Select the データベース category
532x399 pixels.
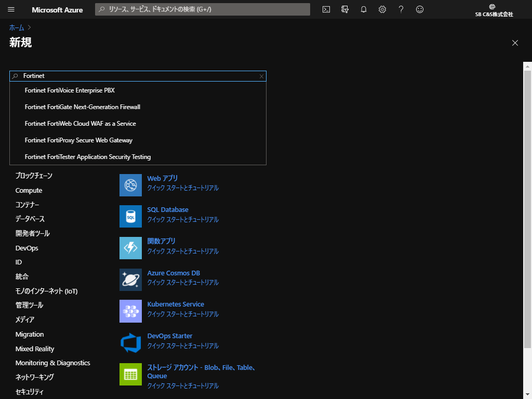coord(30,219)
